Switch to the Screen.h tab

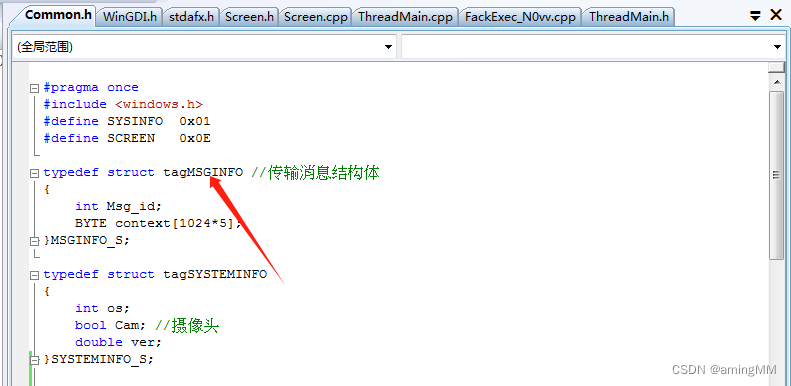tap(249, 17)
